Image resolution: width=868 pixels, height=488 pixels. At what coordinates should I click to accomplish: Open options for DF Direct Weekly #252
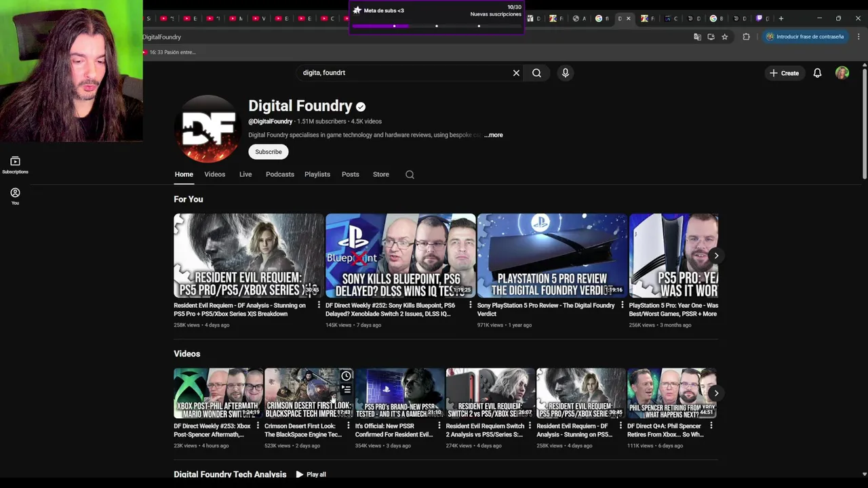tap(471, 306)
